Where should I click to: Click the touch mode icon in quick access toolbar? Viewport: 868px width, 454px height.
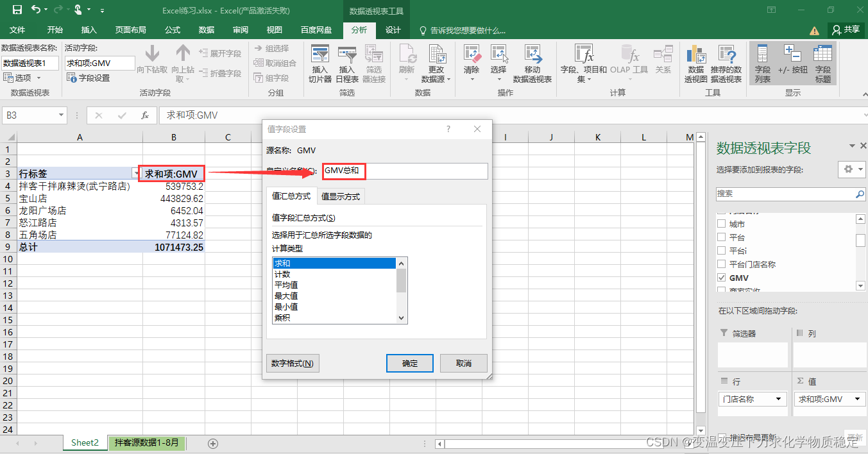[x=78, y=10]
